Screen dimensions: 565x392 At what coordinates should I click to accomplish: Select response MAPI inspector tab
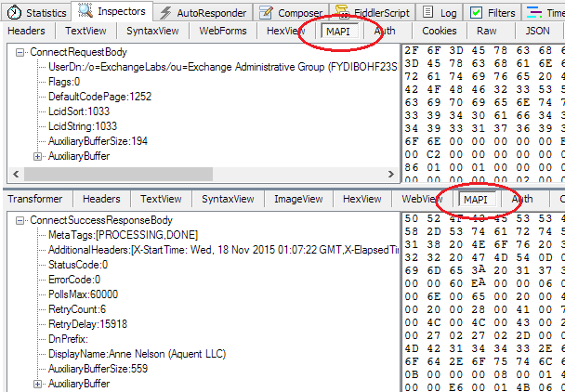coord(476,200)
